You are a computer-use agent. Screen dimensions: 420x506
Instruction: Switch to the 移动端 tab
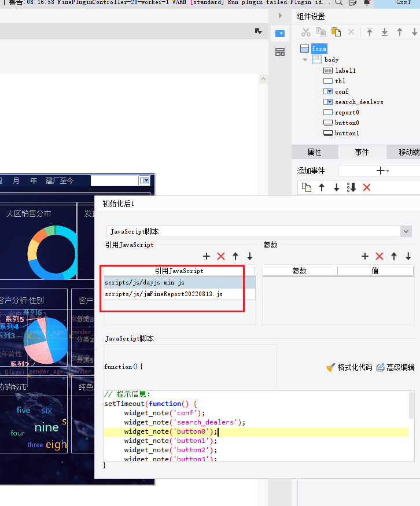click(408, 152)
